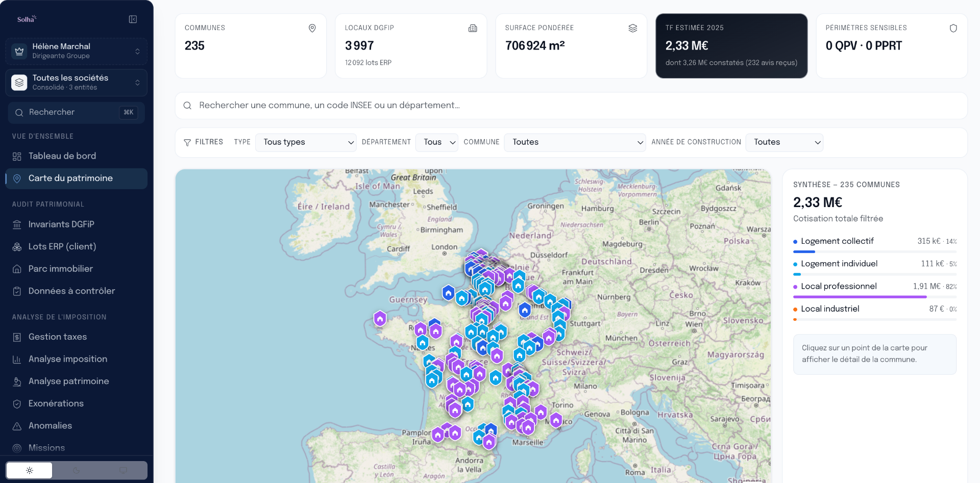The image size is (980, 483).
Task: Click the Tableau de bord grid icon
Action: [x=17, y=156]
